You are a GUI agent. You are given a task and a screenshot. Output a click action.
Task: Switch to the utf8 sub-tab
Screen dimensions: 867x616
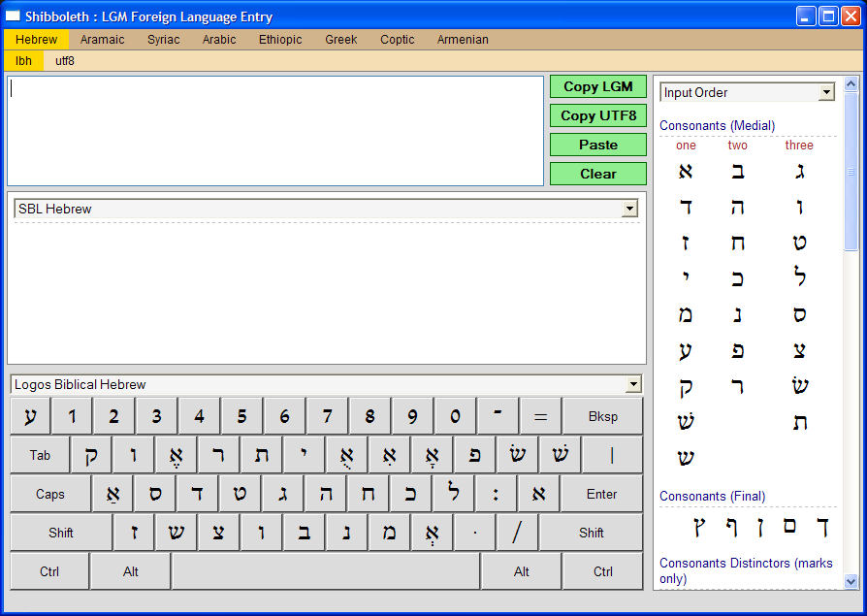(x=65, y=61)
